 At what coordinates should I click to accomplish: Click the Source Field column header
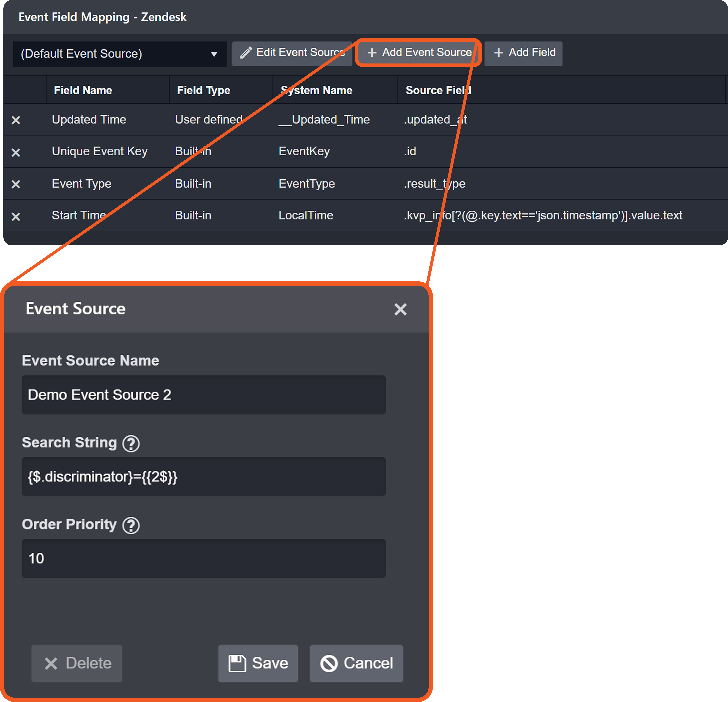438,90
